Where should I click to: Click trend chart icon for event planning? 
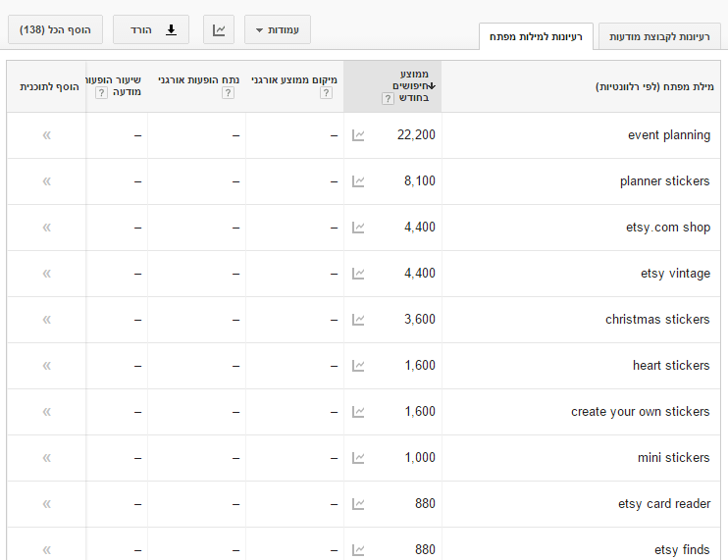click(358, 135)
